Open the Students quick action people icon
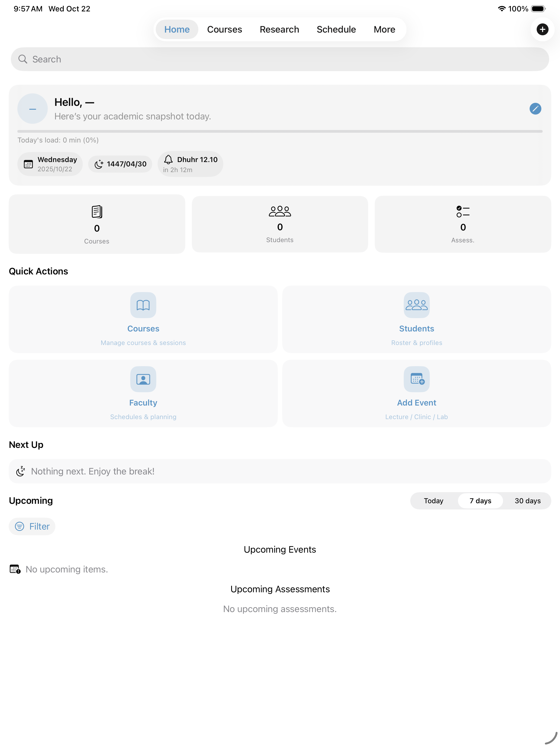This screenshot has height=747, width=560. (416, 305)
